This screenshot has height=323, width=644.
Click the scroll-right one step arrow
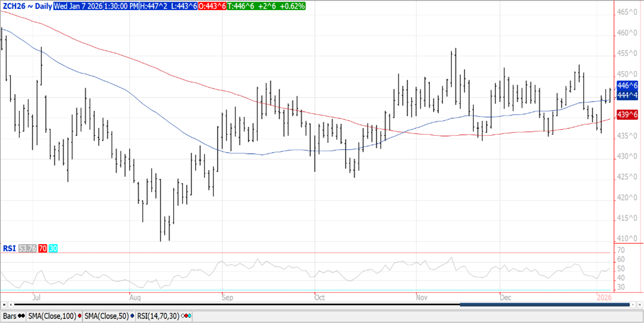[x=632, y=305]
